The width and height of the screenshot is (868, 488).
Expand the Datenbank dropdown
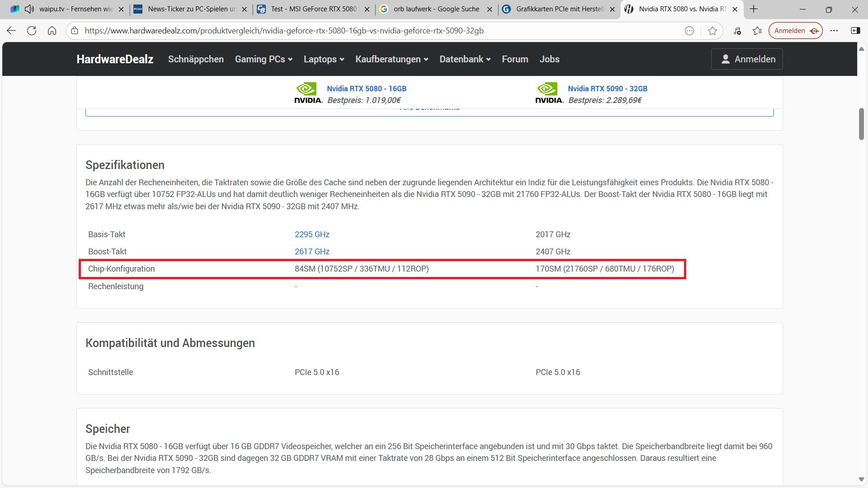pos(465,59)
